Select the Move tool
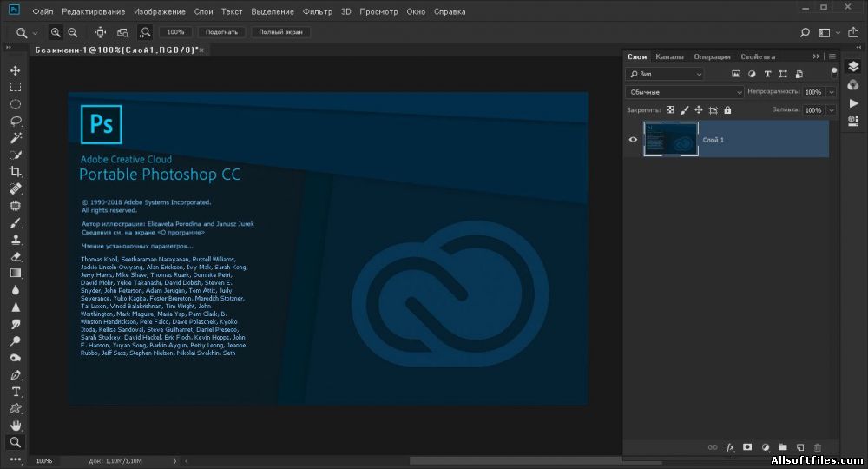Viewport: 868px width, 469px height. pyautogui.click(x=16, y=70)
